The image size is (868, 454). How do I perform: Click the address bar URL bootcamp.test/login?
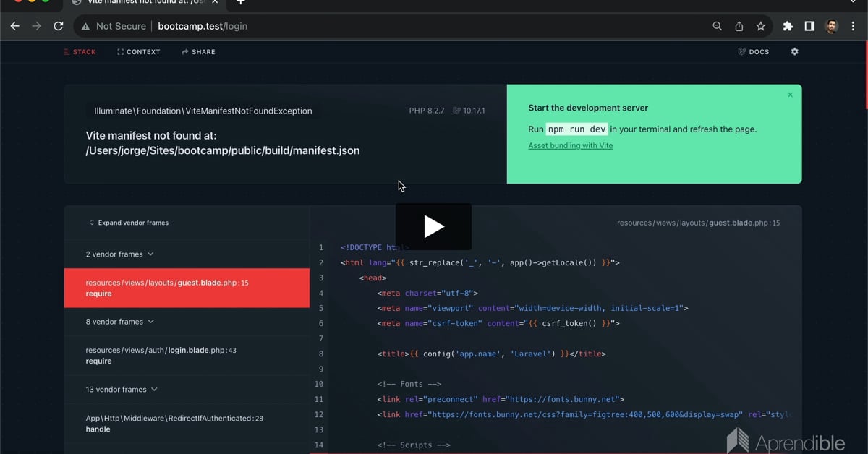click(203, 26)
